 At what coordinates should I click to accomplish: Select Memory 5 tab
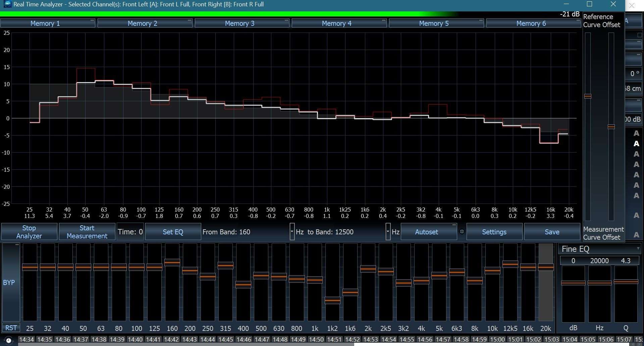pos(434,23)
